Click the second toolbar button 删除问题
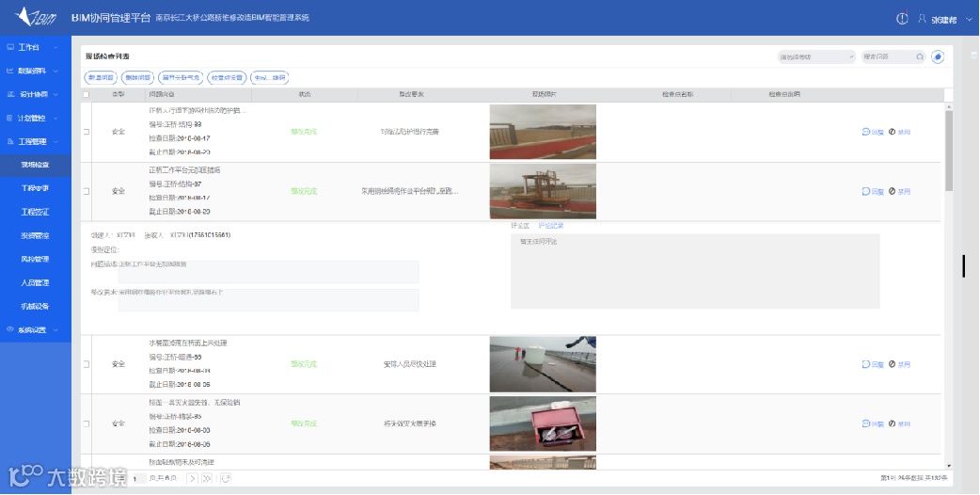This screenshot has width=980, height=495. pyautogui.click(x=137, y=77)
